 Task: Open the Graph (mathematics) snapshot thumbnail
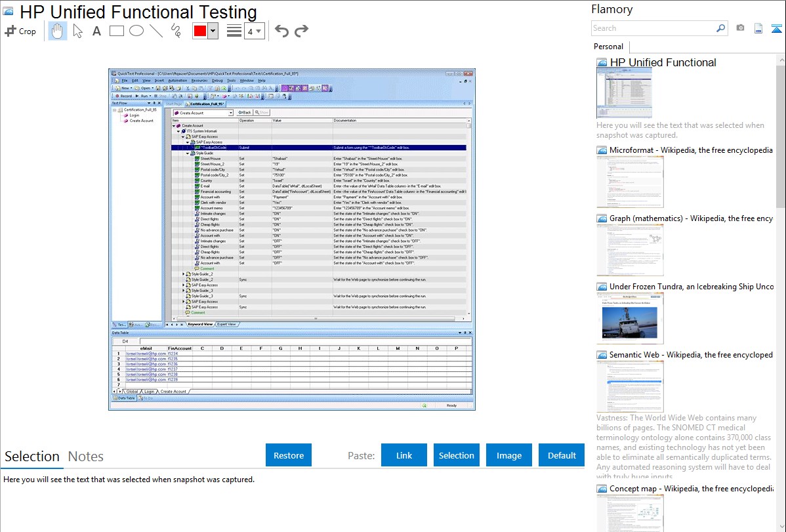pos(630,250)
